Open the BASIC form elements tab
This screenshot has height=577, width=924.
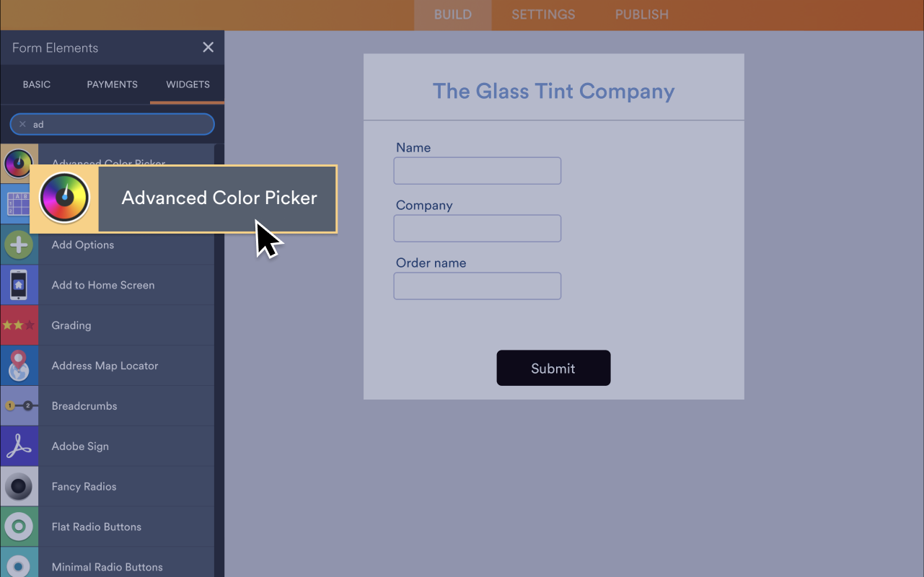[37, 84]
